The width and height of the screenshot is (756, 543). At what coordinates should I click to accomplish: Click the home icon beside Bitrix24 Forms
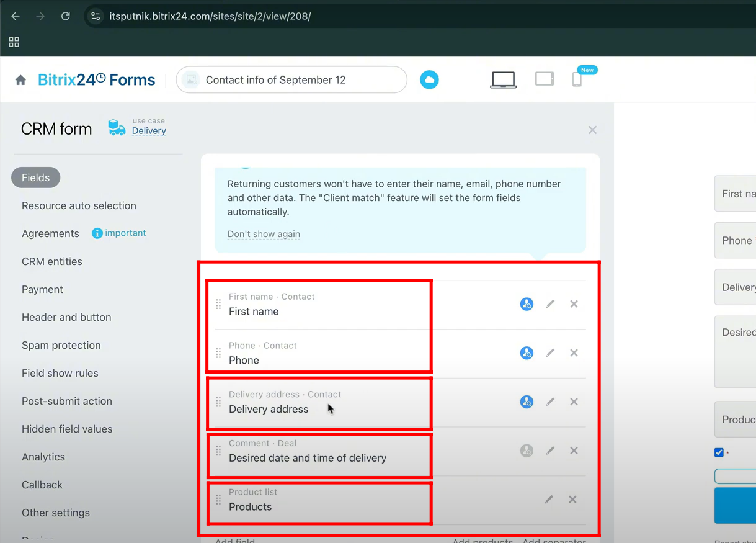pyautogui.click(x=20, y=80)
